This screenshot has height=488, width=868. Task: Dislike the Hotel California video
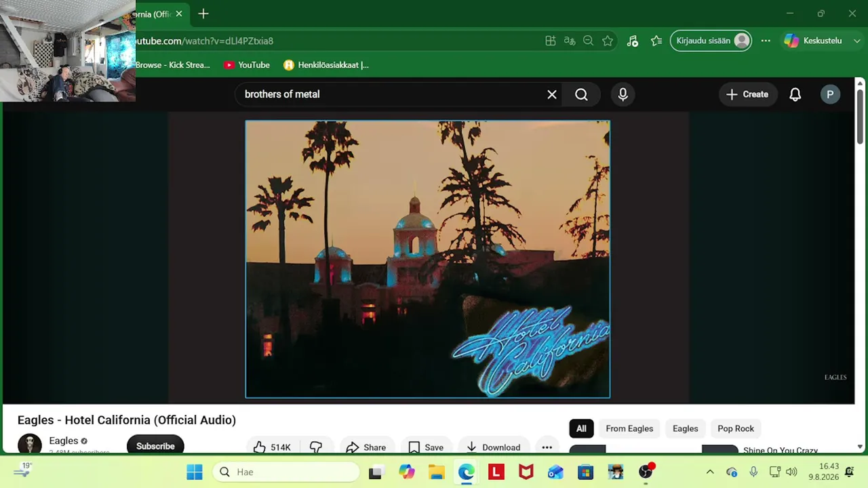click(316, 447)
